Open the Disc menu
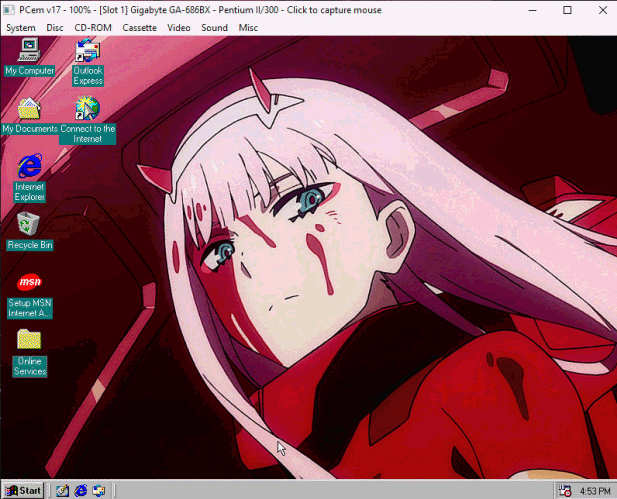Screen dimensions: 617x499 tap(55, 28)
